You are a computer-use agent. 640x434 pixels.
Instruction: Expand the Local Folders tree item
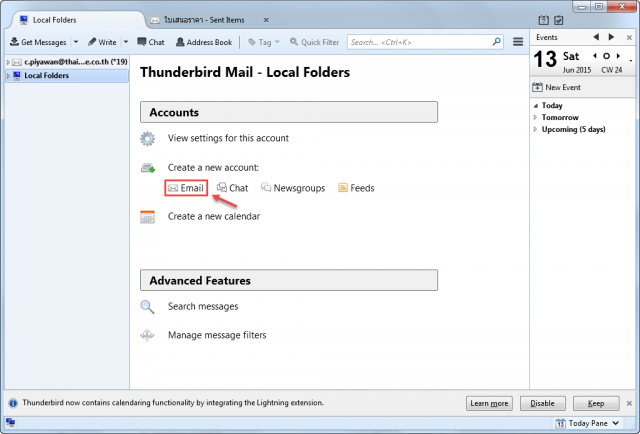tap(8, 76)
